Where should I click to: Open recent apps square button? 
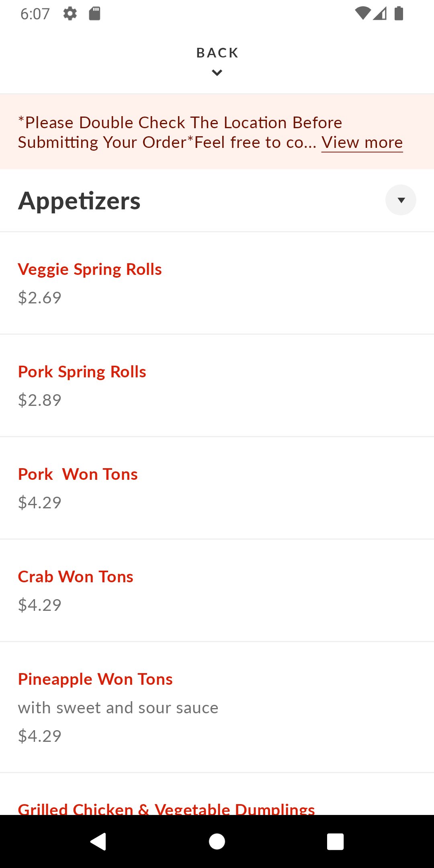[x=335, y=841]
